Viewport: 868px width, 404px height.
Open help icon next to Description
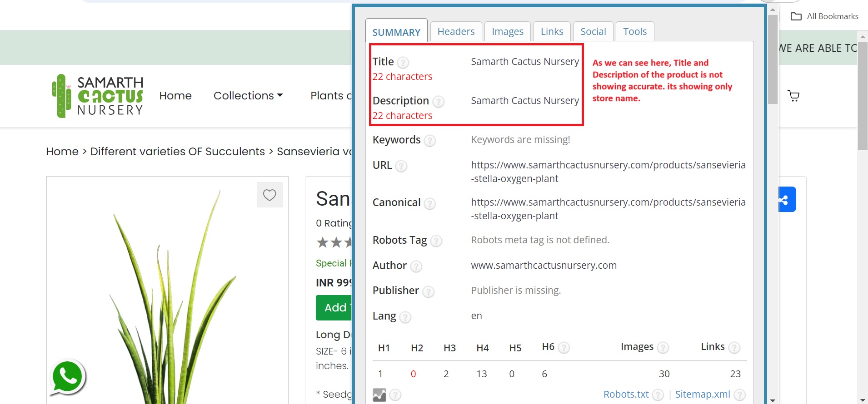(x=438, y=101)
